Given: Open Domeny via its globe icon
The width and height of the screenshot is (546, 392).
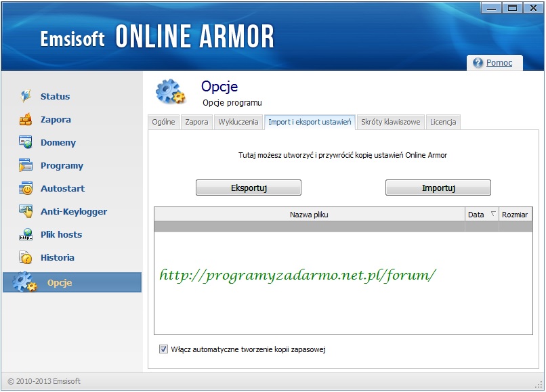Looking at the screenshot, I should [x=26, y=143].
